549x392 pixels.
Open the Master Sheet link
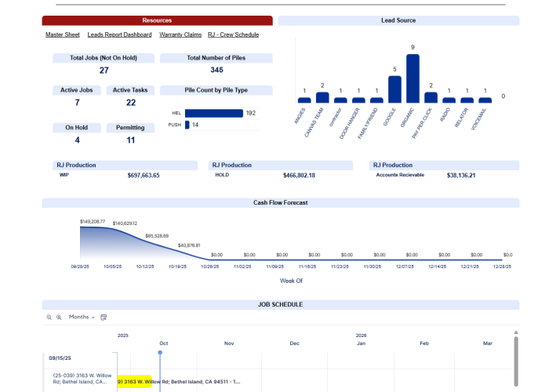62,34
